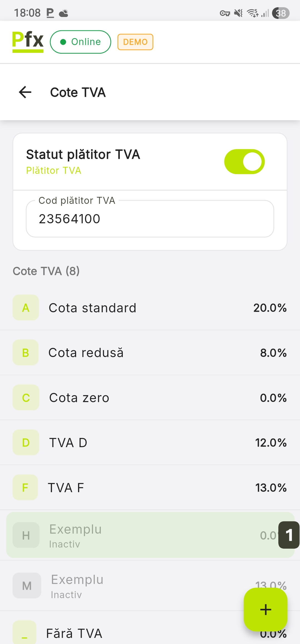This screenshot has height=644, width=300.
Task: Tap the letter A rate badge
Action: (26, 308)
